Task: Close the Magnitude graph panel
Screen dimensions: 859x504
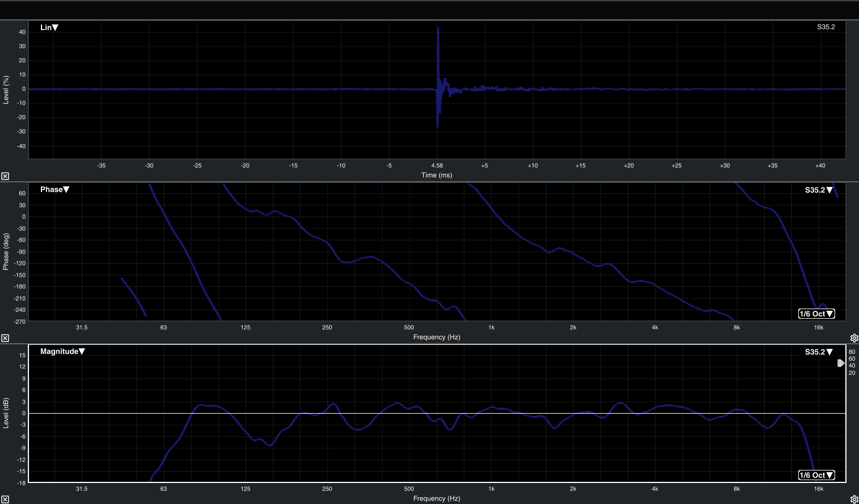Action: pos(5,499)
